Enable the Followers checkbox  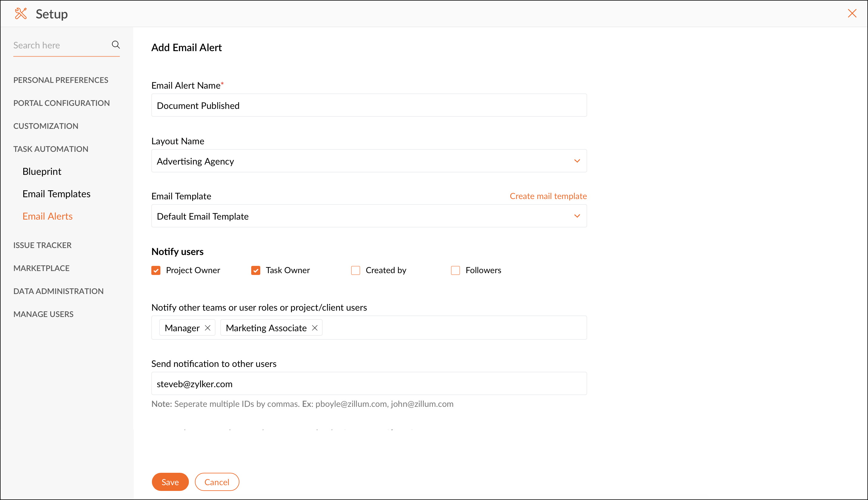click(x=455, y=271)
